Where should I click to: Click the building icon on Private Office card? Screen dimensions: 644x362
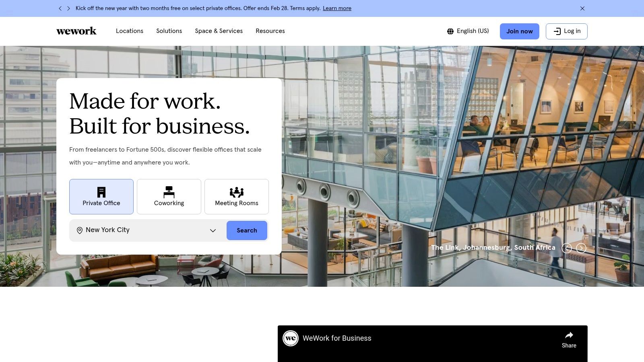[101, 191]
